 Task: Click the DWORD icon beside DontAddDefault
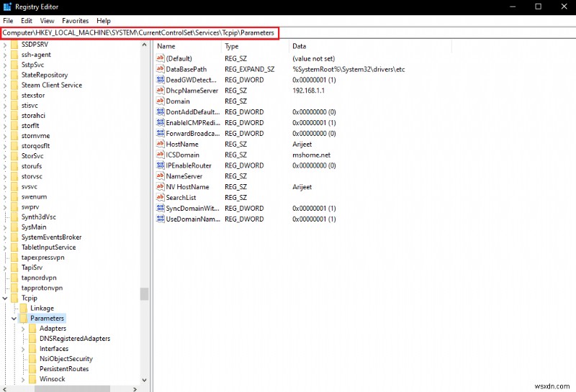(160, 111)
